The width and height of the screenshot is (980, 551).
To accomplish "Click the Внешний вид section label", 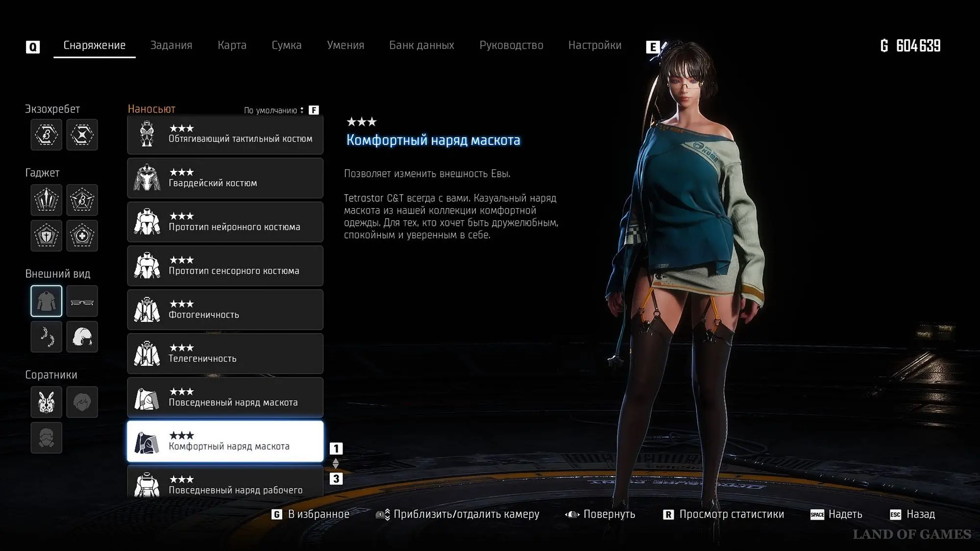I will pyautogui.click(x=58, y=274).
